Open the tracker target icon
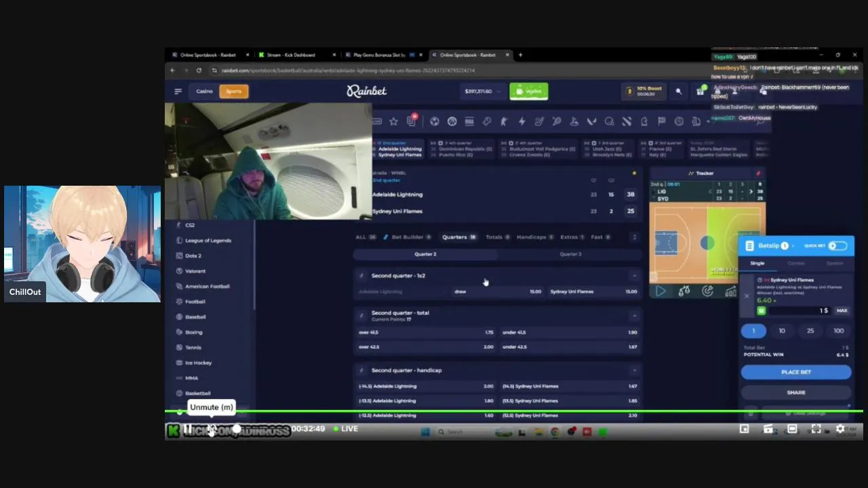The image size is (868, 488). pyautogui.click(x=707, y=291)
